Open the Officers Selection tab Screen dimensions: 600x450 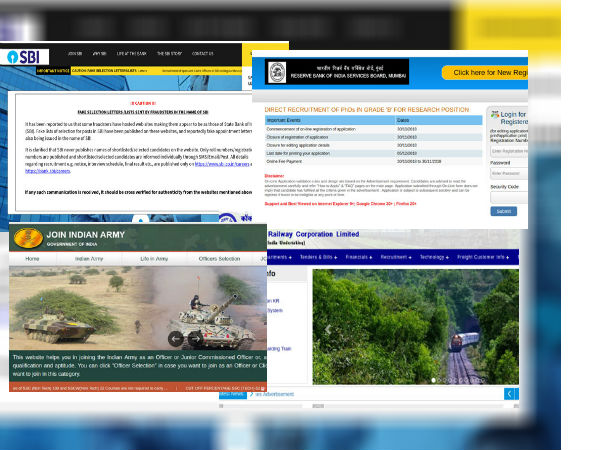point(219,259)
